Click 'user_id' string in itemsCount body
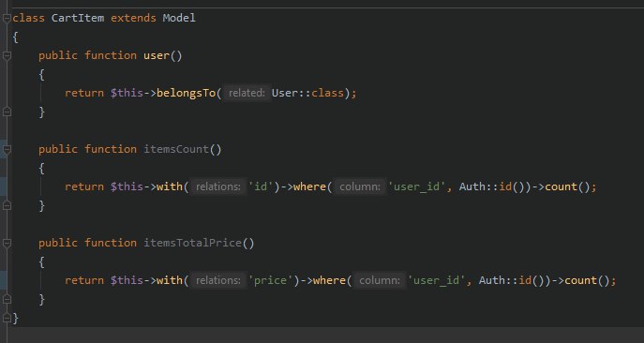 tap(417, 186)
